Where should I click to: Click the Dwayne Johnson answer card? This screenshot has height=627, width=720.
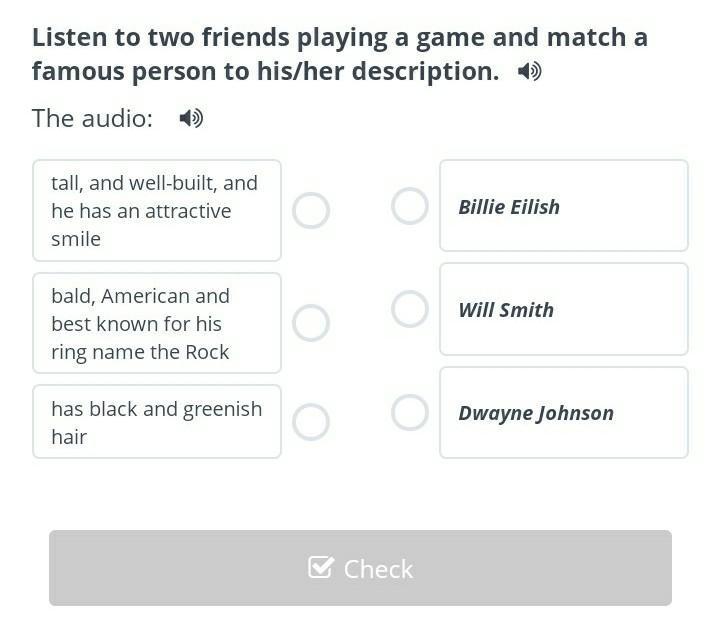pos(563,412)
